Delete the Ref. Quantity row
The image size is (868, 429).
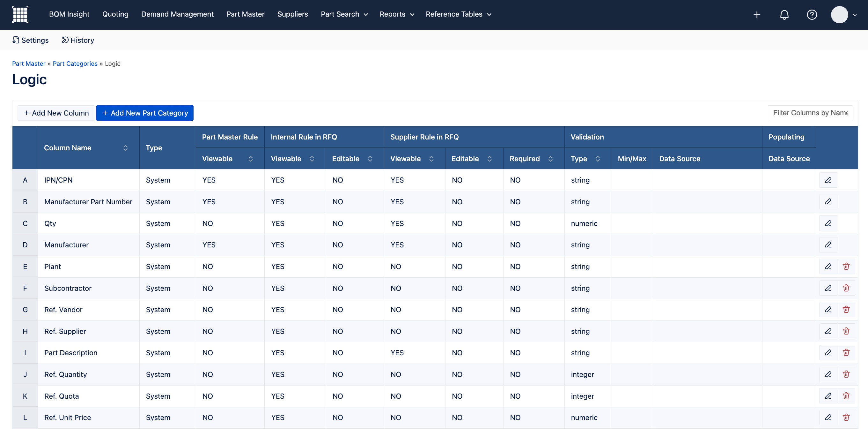point(846,374)
